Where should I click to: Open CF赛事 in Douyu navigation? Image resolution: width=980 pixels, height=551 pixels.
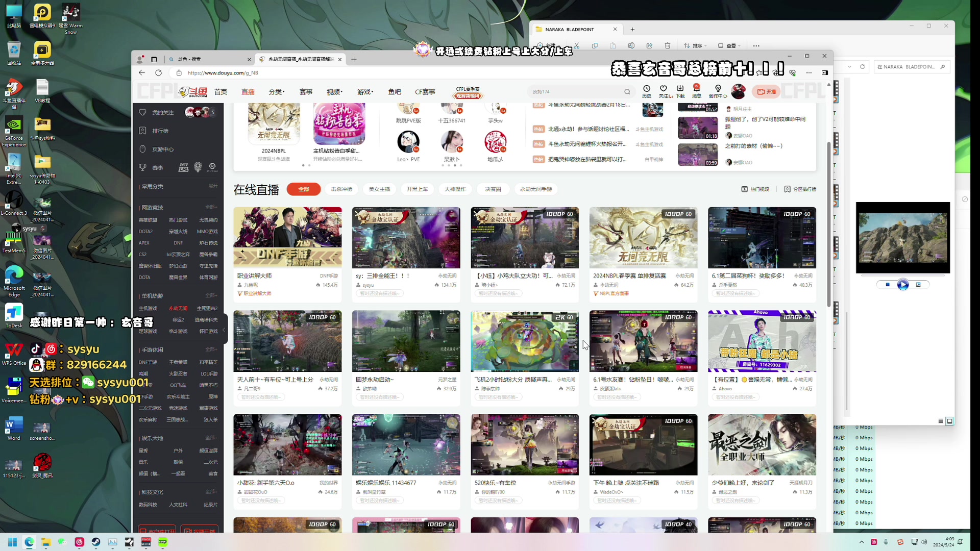425,92
